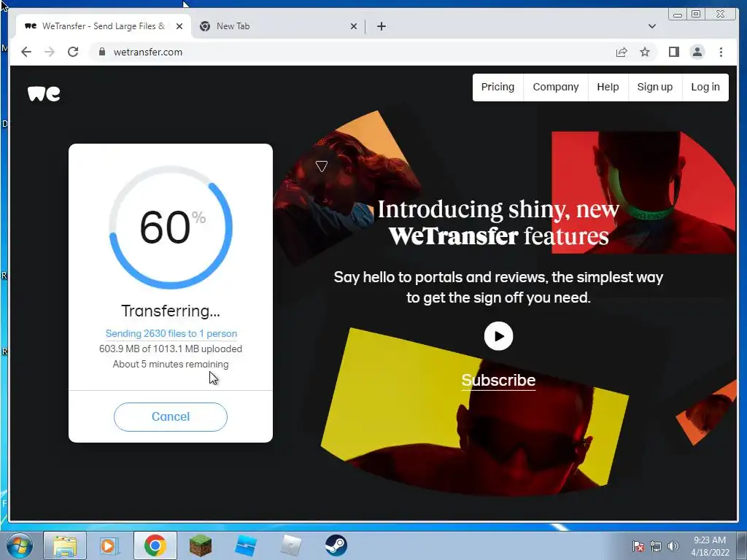
Task: Close the WeTransfer tab
Action: pos(179,26)
